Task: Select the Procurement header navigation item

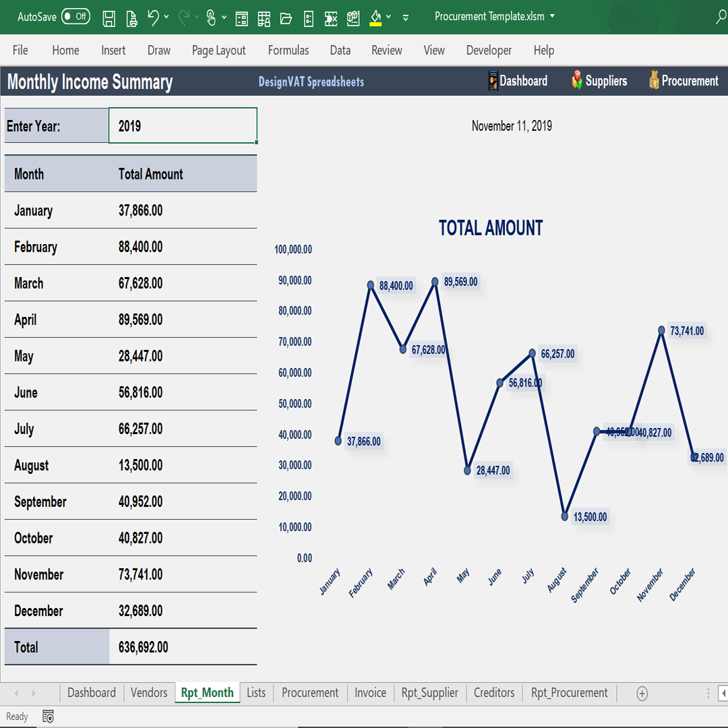Action: coord(683,80)
